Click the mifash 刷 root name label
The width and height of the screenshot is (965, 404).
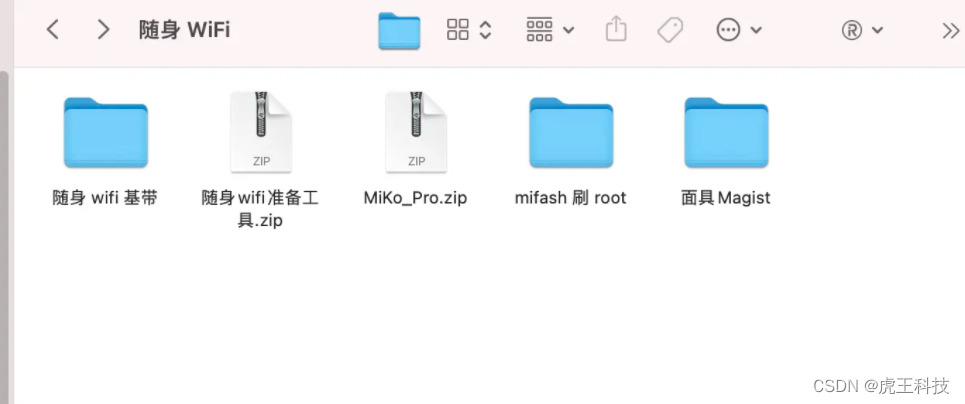(571, 198)
